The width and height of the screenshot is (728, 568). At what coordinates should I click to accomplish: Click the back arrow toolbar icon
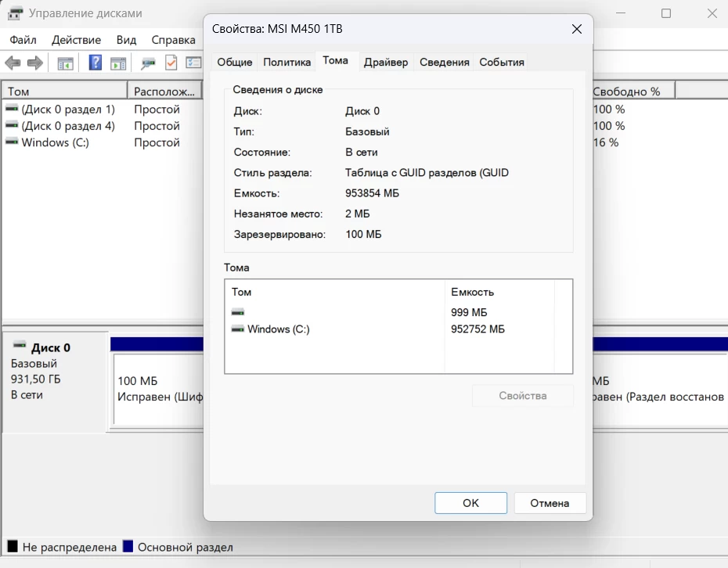pyautogui.click(x=13, y=63)
